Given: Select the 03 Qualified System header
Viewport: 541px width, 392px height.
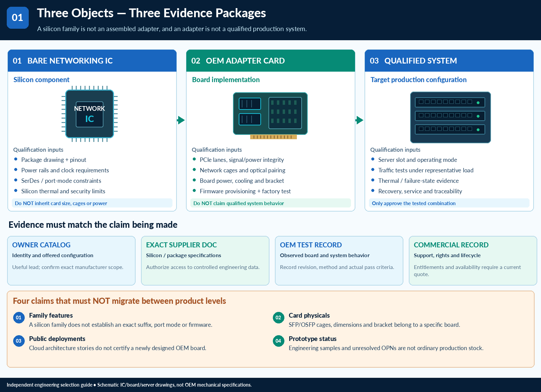Looking at the screenshot, I should 449,61.
